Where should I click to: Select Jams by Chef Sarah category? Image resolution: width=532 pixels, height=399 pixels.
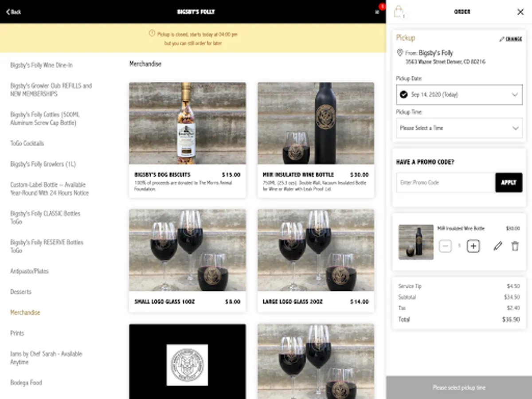coord(46,358)
